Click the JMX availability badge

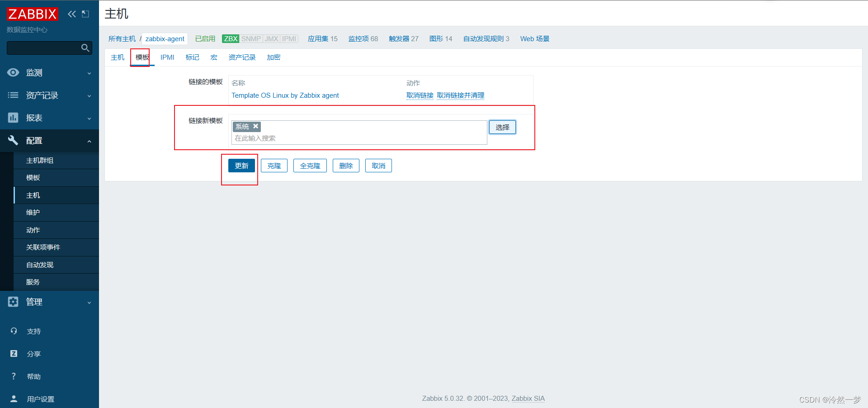click(x=271, y=39)
